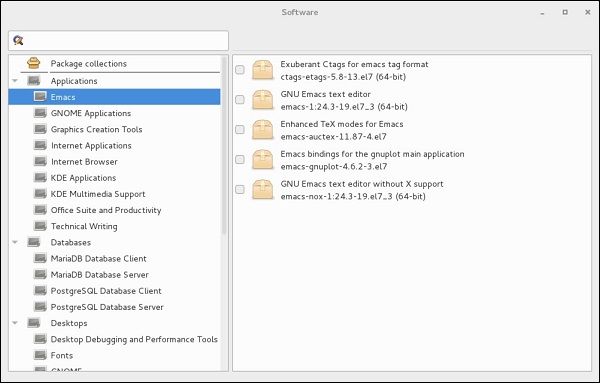The height and width of the screenshot is (383, 600).
Task: Click the Desktops category label
Action: click(x=69, y=323)
